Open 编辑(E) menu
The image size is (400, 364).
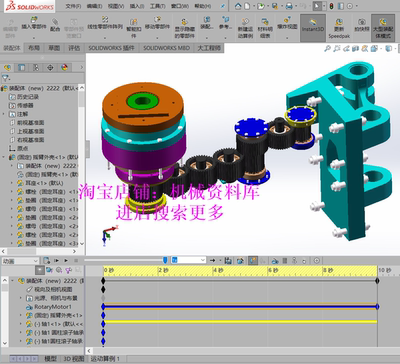(x=94, y=6)
